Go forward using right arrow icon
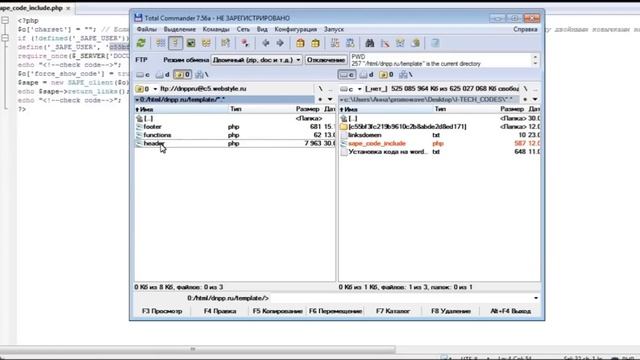This screenshot has height=360, width=640. [x=280, y=43]
